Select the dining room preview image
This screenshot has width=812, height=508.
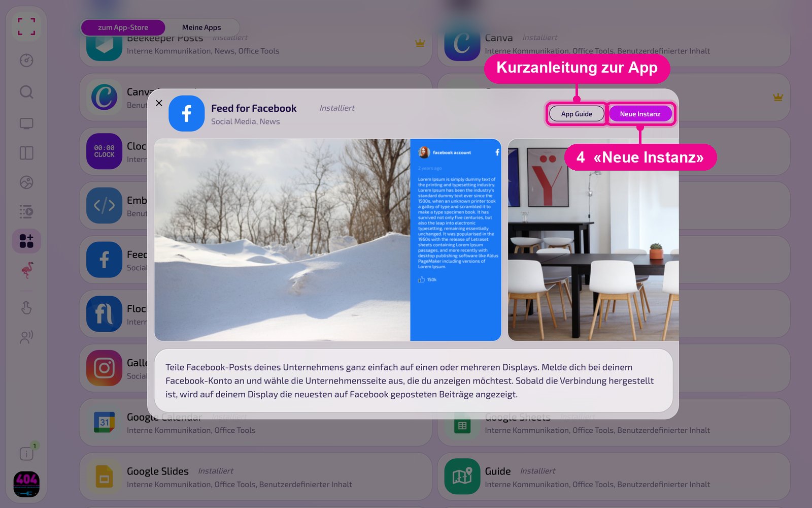pos(593,240)
